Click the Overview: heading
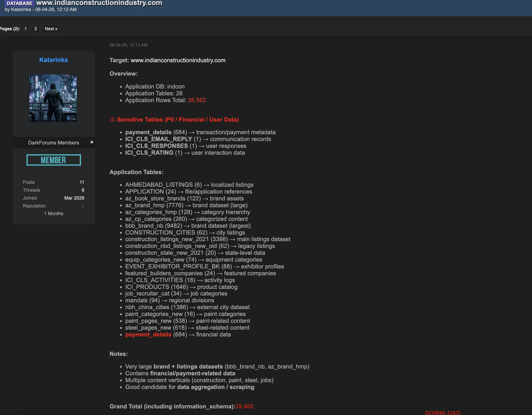 (x=124, y=74)
